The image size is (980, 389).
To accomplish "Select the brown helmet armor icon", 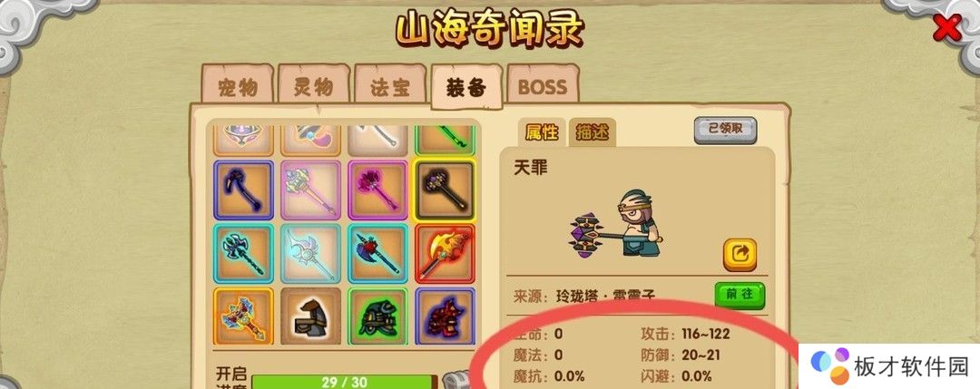I will 310,316.
